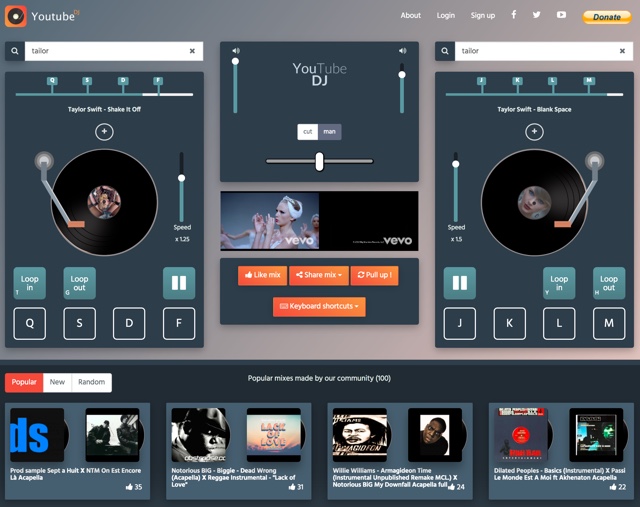Click the L cue marker on the right timeline
The width and height of the screenshot is (640, 507).
click(553, 81)
